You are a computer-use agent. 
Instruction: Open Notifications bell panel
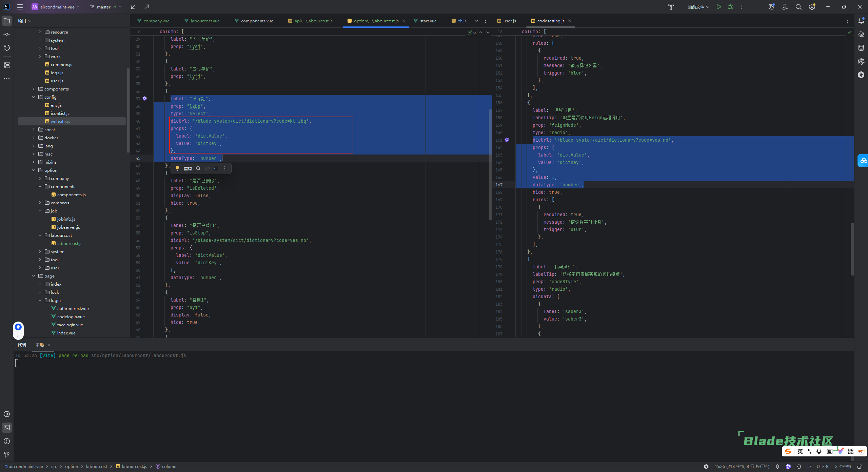coord(861,21)
